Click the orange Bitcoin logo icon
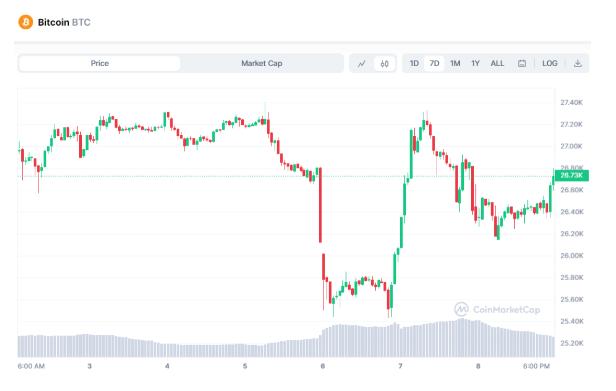The width and height of the screenshot is (616, 391). (26, 22)
